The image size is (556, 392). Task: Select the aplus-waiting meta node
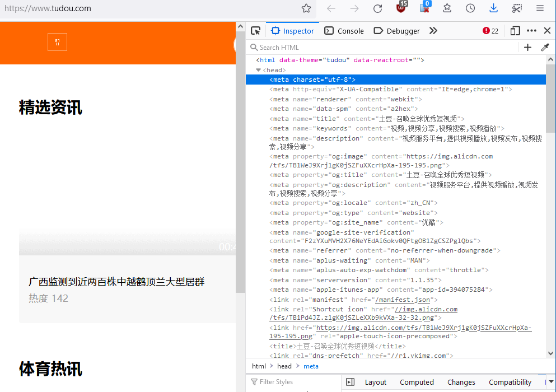349,260
